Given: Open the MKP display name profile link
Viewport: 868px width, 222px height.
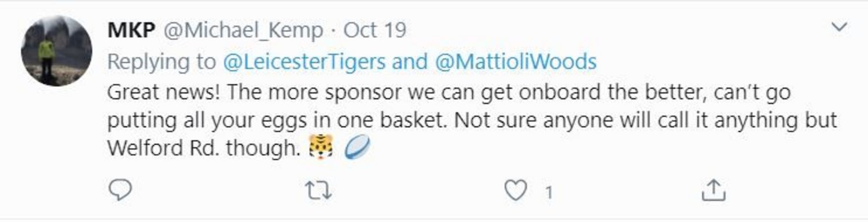Looking at the screenshot, I should 131,30.
